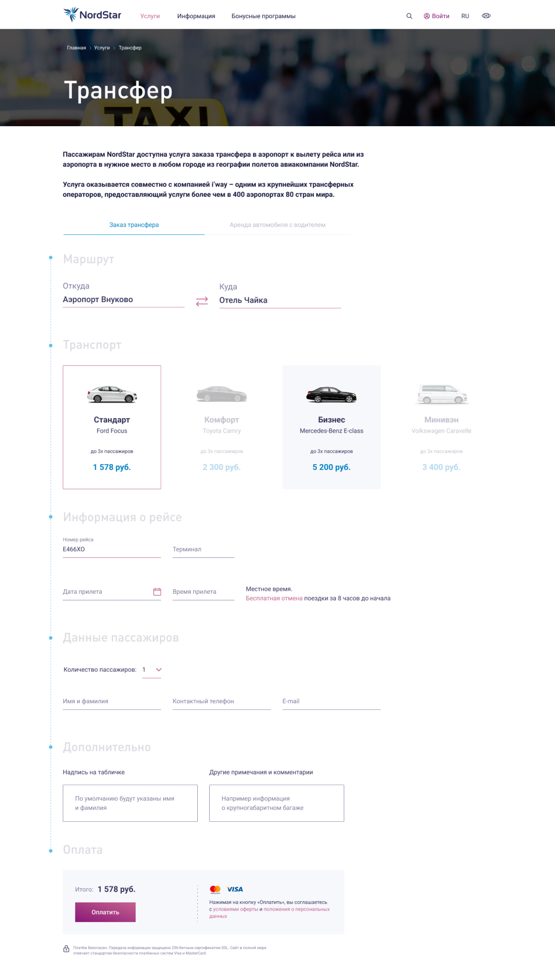Go to Главная in the breadcrumb
This screenshot has width=555, height=980.
76,48
